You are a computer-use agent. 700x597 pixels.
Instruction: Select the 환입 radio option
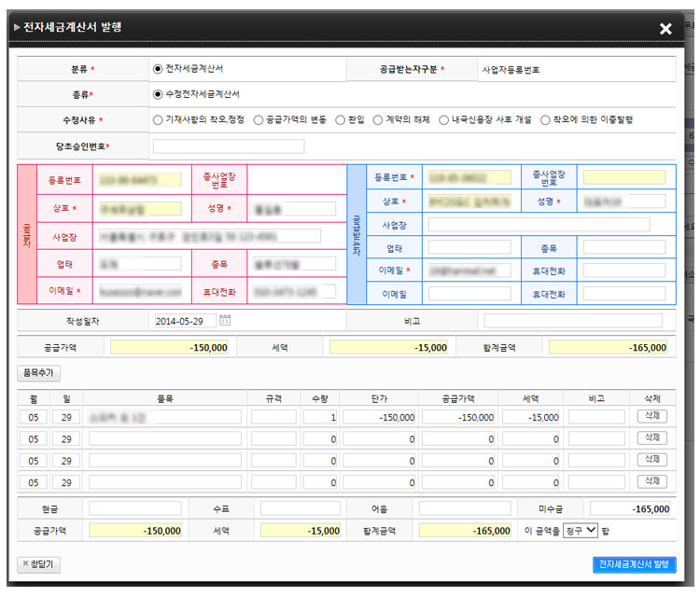340,120
